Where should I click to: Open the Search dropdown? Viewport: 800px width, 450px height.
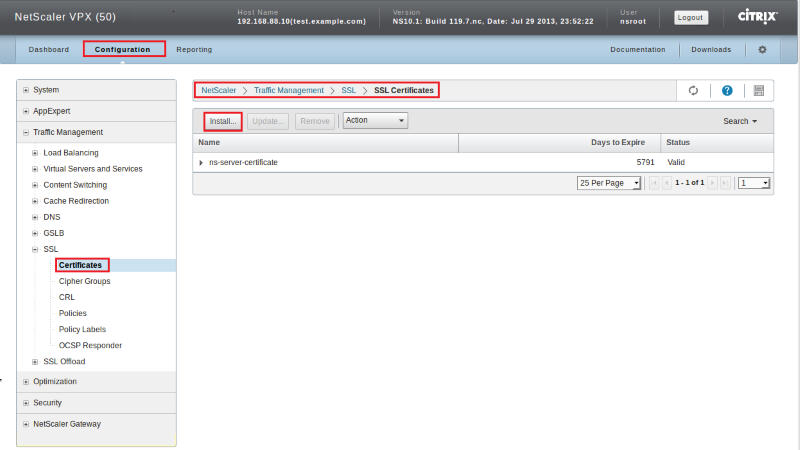tap(740, 121)
